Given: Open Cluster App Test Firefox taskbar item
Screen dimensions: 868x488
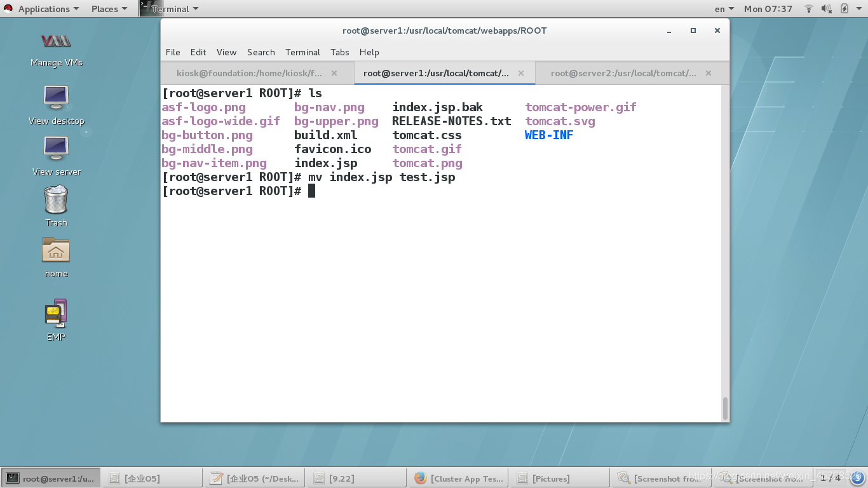Looking at the screenshot, I should coord(459,478).
